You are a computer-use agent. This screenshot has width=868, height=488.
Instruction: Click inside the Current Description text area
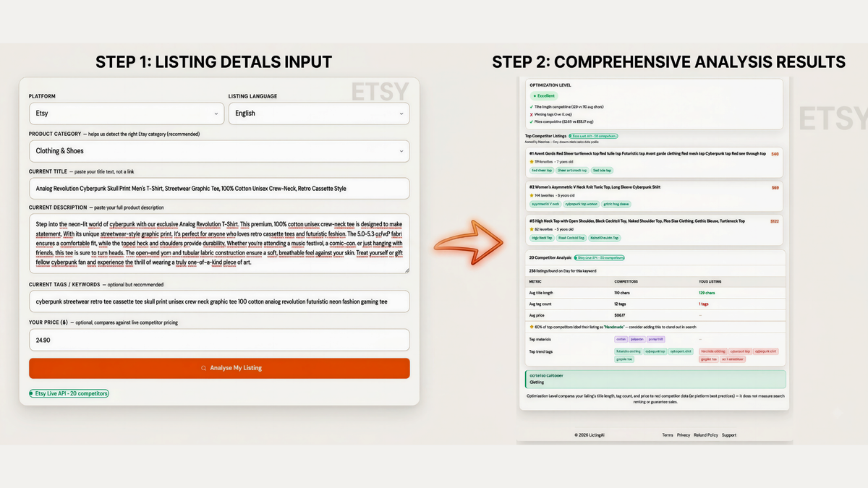(219, 243)
